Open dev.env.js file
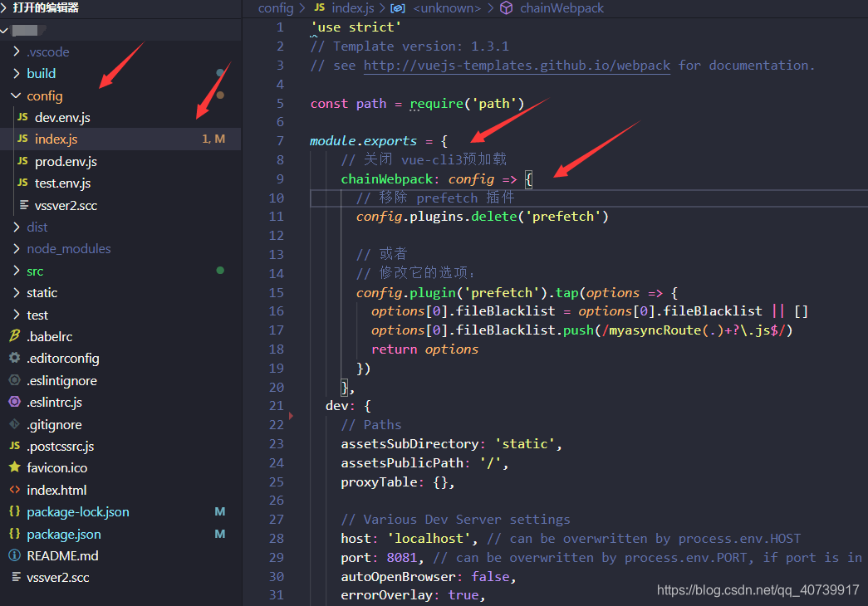This screenshot has height=606, width=868. [62, 117]
